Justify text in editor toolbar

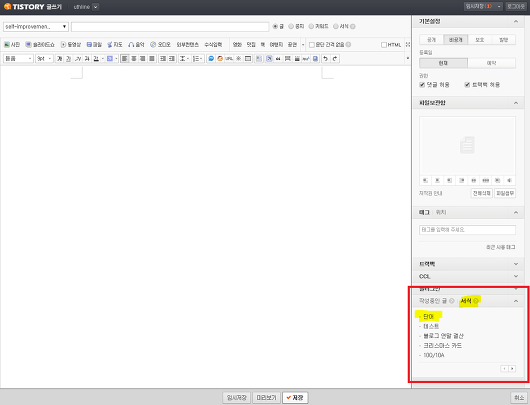(x=152, y=59)
